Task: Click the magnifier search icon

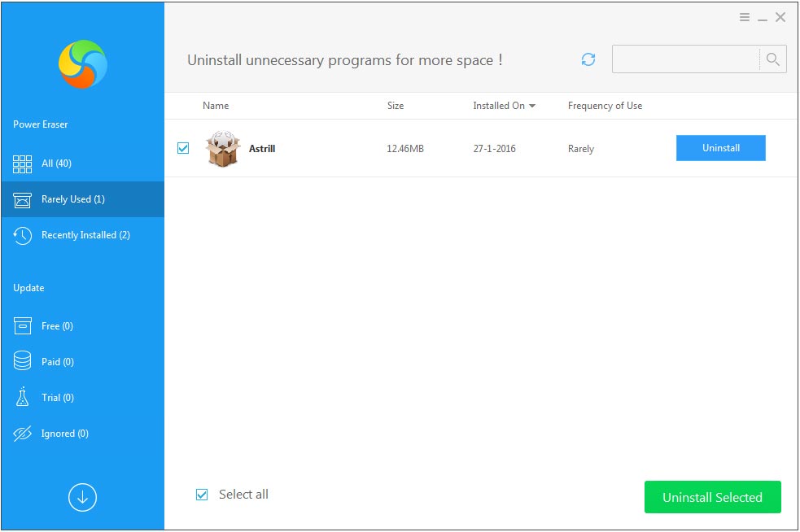Action: (773, 59)
